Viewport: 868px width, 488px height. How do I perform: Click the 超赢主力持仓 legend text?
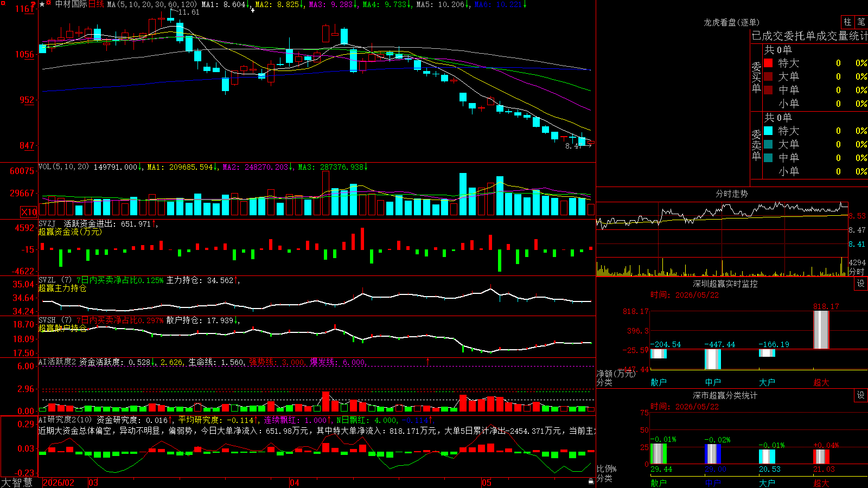pos(62,288)
